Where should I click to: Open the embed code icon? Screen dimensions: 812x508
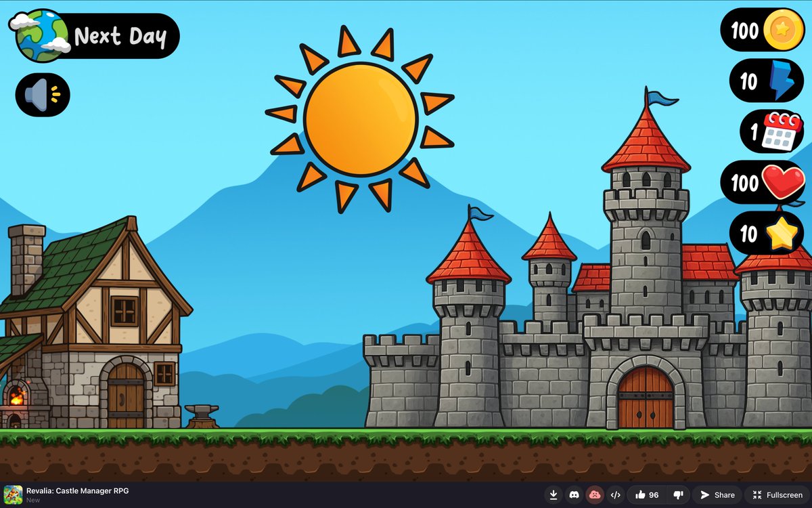[x=615, y=495]
